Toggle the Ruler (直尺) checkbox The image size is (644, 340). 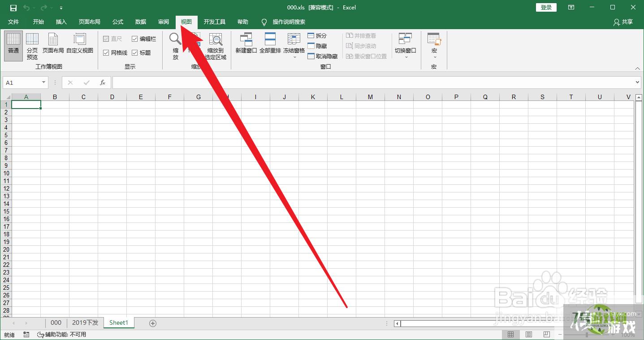(x=106, y=39)
